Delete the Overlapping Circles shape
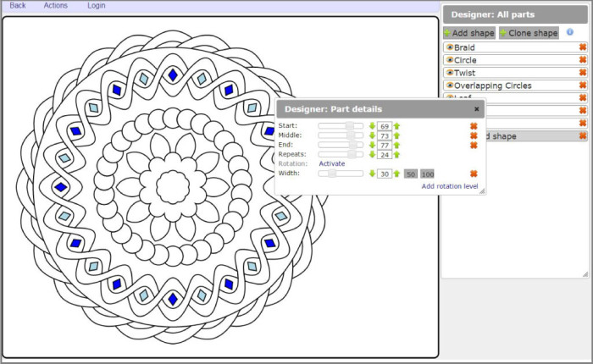 (583, 85)
